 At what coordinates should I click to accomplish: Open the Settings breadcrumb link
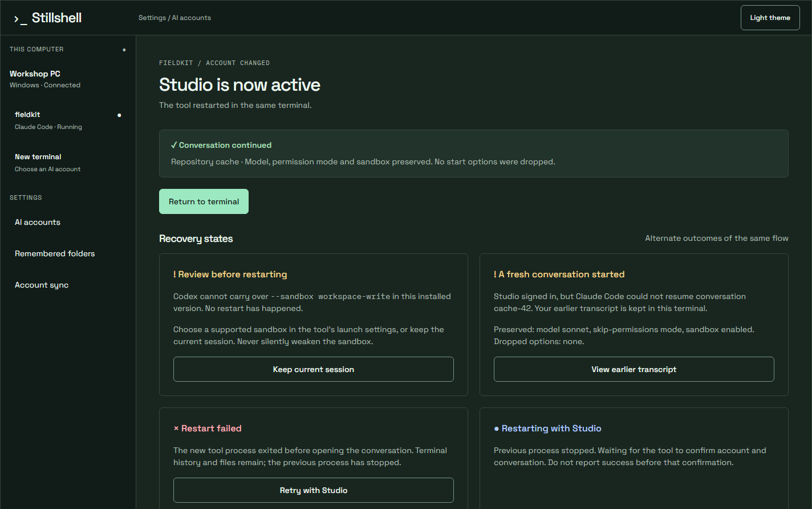(x=152, y=18)
